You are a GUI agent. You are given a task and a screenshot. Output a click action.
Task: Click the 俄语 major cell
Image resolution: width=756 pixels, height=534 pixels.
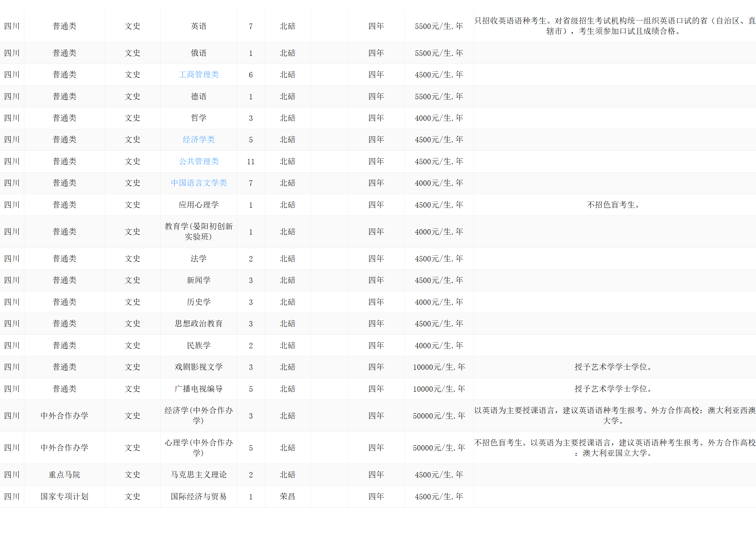(x=199, y=53)
